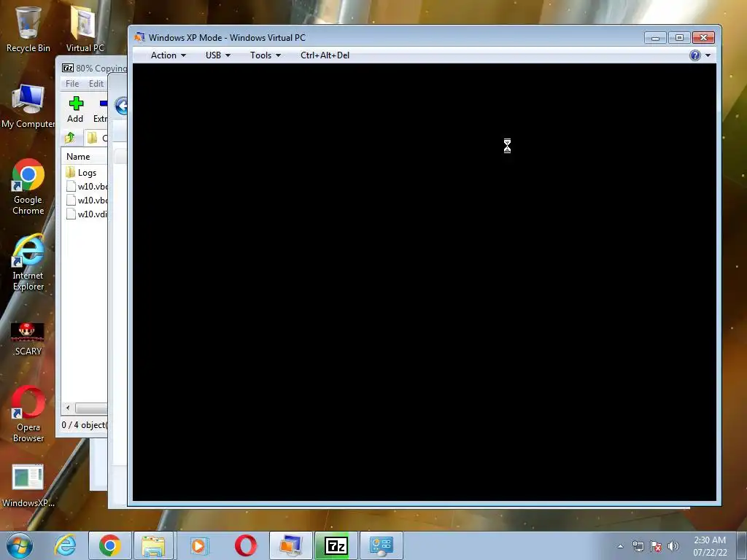The height and width of the screenshot is (560, 747).
Task: Open the Action Center flag icon
Action: tap(656, 546)
